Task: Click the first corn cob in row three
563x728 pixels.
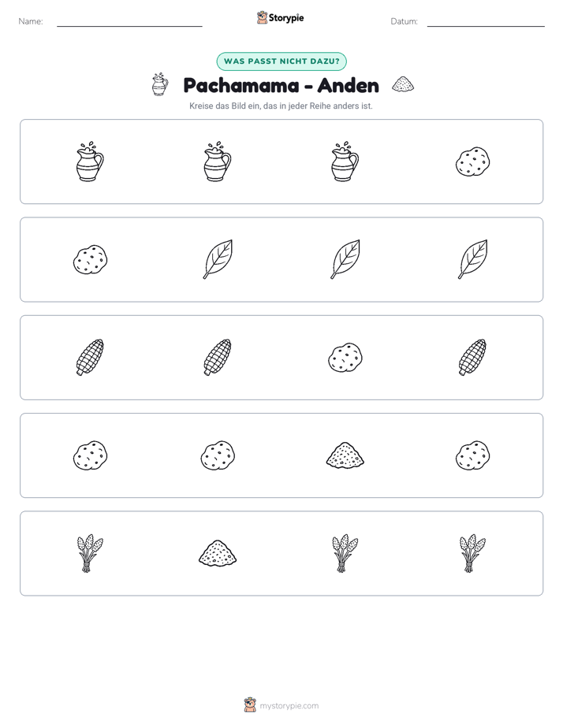Action: tap(90, 358)
